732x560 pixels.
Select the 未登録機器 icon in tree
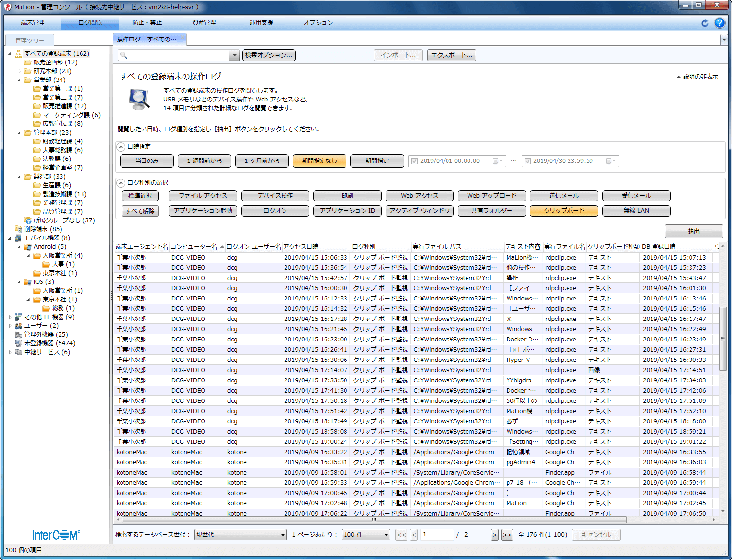19,343
